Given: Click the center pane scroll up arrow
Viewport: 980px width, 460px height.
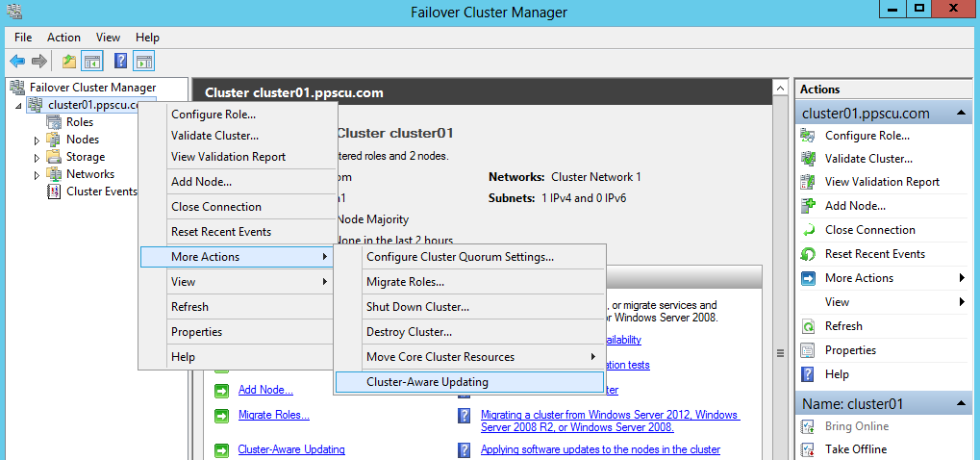Looking at the screenshot, I should pyautogui.click(x=780, y=89).
